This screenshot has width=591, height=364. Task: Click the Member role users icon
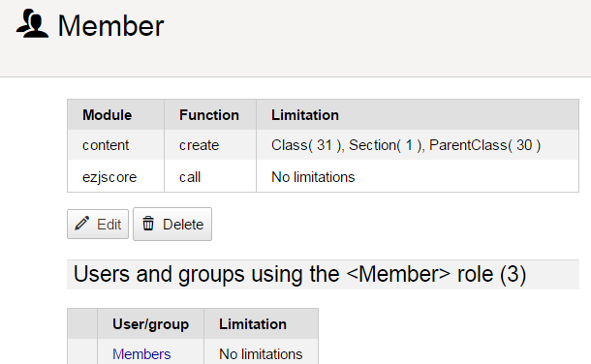click(x=32, y=24)
